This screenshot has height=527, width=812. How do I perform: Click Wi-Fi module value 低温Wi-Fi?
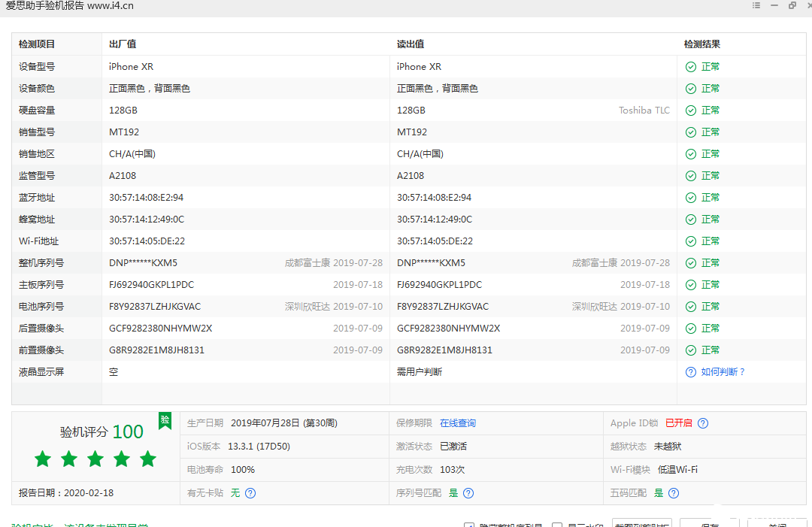(677, 470)
